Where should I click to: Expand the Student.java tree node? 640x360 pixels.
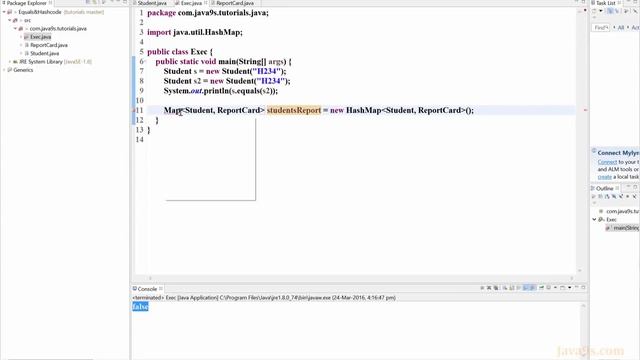[x=21, y=53]
